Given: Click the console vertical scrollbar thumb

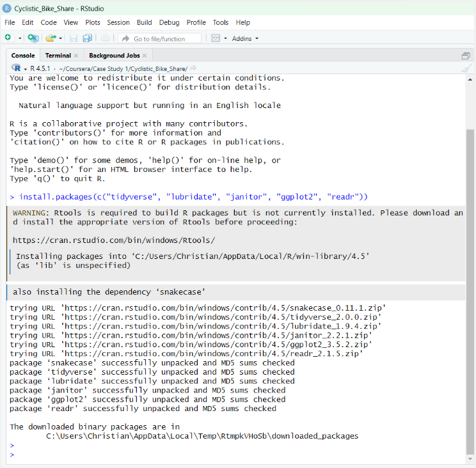Looking at the screenshot, I should (470, 292).
